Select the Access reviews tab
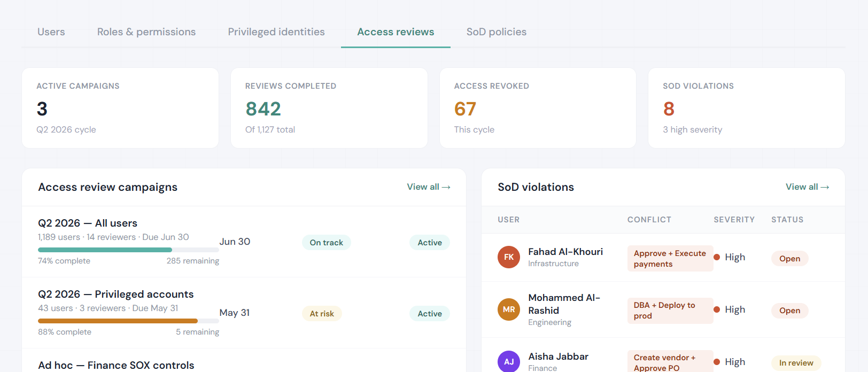Screen dimensions: 868x372 396,32
